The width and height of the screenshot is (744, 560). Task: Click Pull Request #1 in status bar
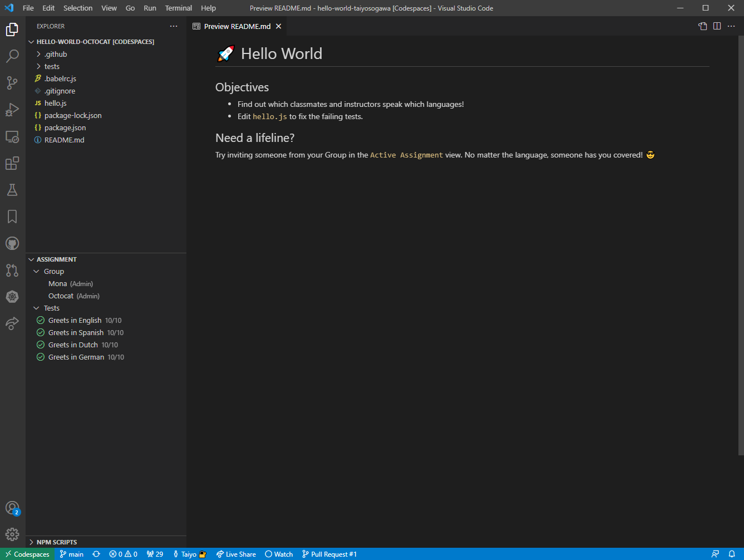click(x=329, y=554)
